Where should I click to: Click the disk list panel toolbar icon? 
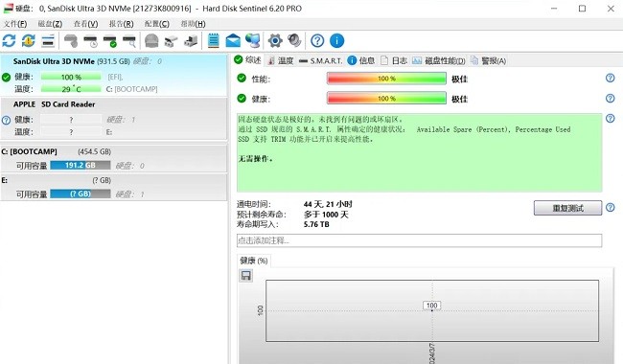48,40
